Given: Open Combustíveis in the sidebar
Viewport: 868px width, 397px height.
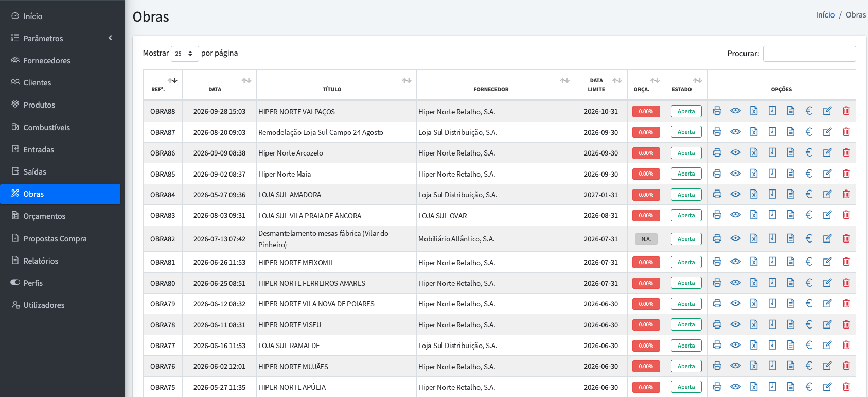Looking at the screenshot, I should tap(60, 127).
